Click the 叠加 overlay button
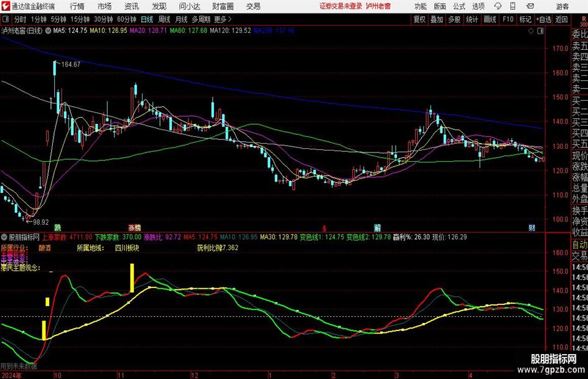The height and width of the screenshot is (379, 588). click(437, 19)
